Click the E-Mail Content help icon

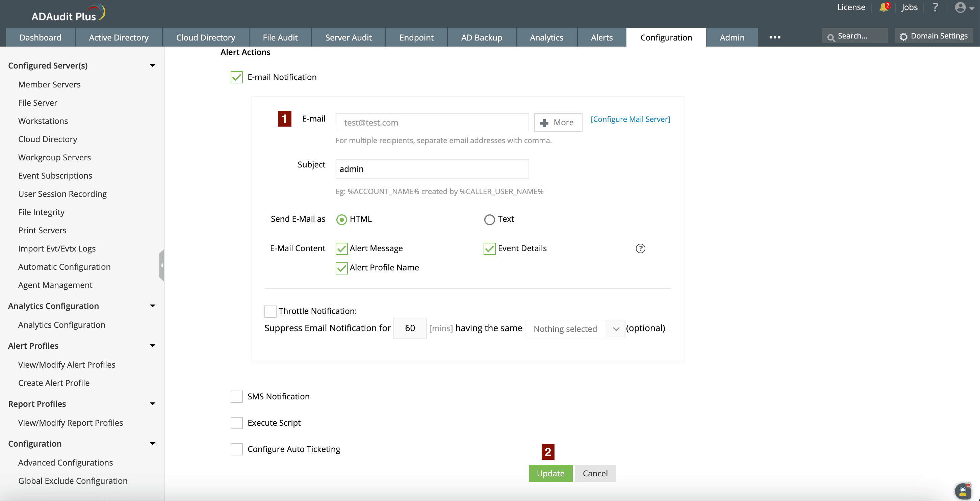[x=640, y=248]
